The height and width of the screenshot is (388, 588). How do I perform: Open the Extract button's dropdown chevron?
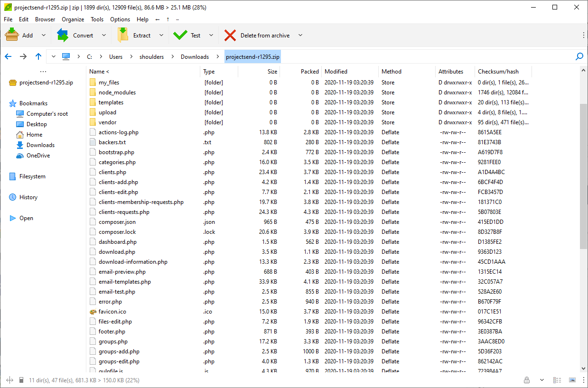coord(161,35)
